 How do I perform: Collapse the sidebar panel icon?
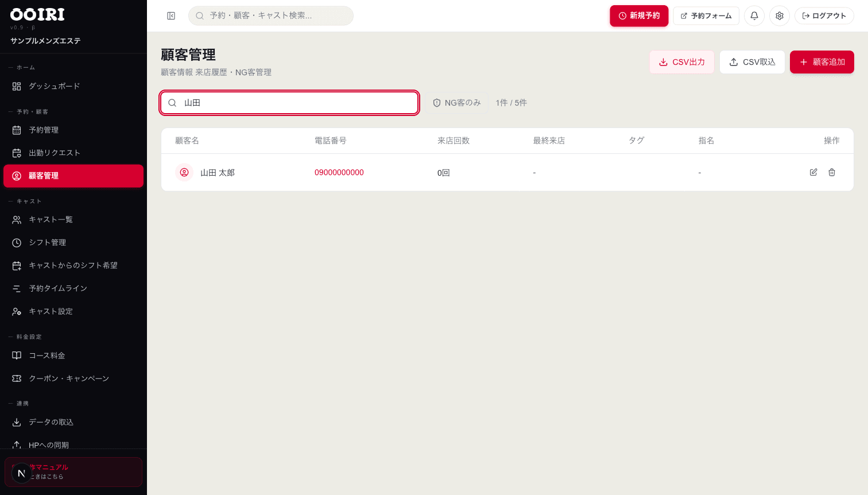click(x=171, y=16)
